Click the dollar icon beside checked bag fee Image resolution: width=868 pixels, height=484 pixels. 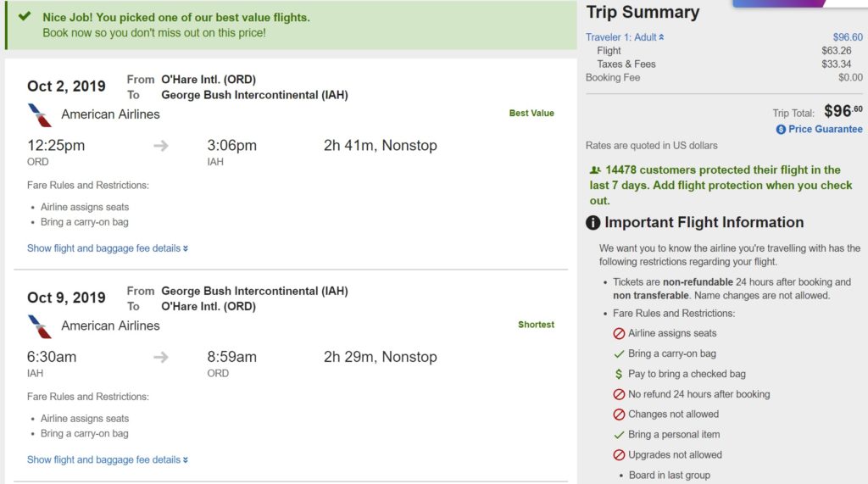[619, 374]
